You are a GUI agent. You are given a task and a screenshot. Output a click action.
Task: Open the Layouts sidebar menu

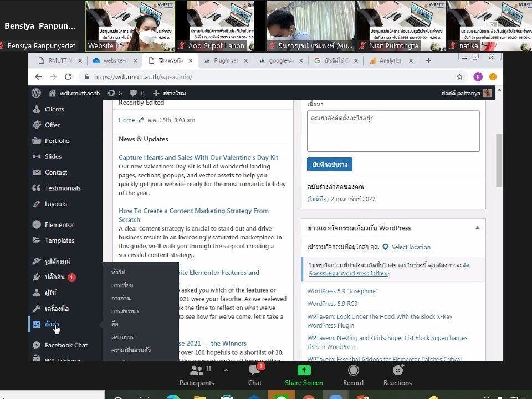tap(55, 204)
